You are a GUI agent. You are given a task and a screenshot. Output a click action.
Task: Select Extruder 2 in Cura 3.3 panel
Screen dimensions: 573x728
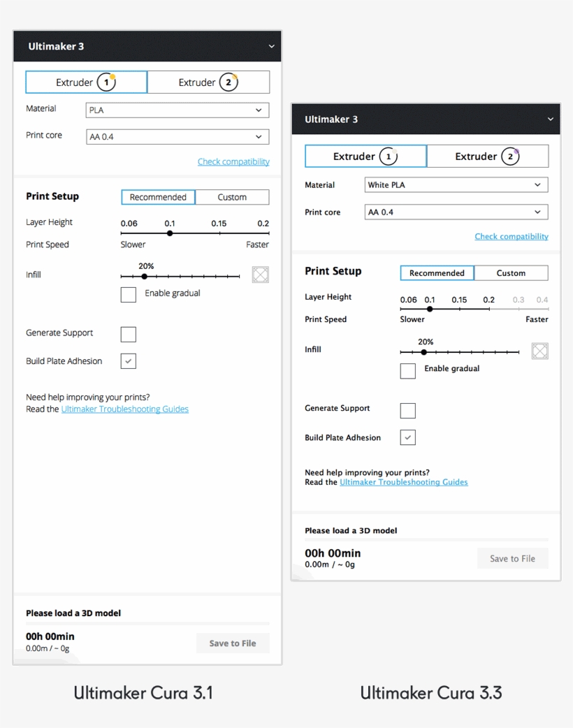click(487, 156)
